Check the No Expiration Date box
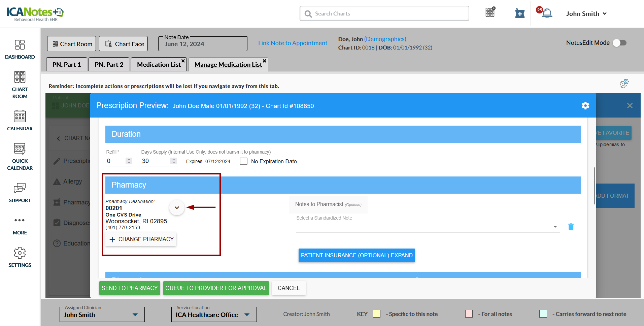The image size is (644, 326). pyautogui.click(x=243, y=161)
